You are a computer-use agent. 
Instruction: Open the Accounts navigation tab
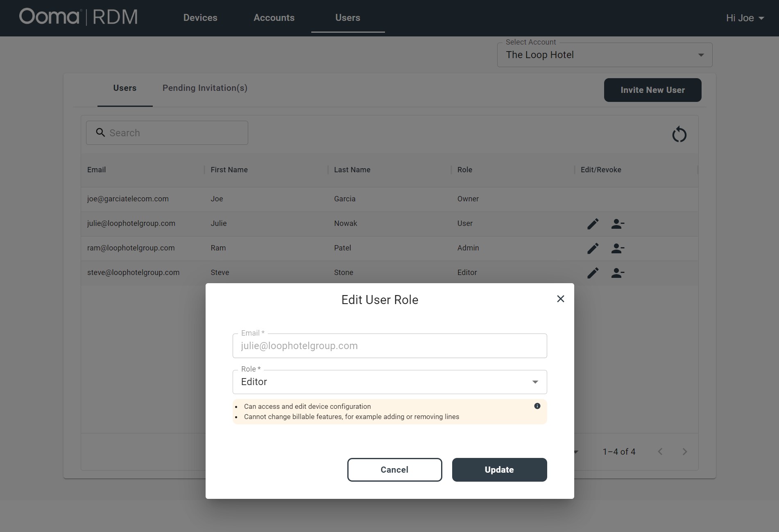tap(274, 18)
